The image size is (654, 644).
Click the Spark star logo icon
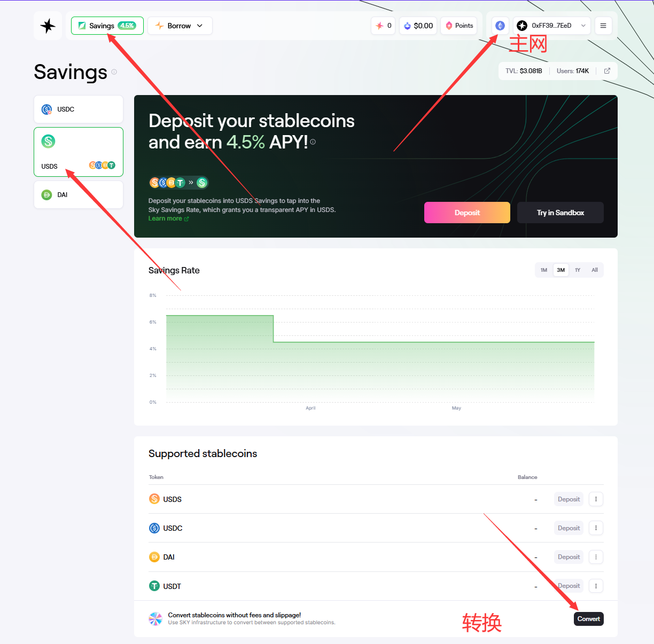pos(48,26)
